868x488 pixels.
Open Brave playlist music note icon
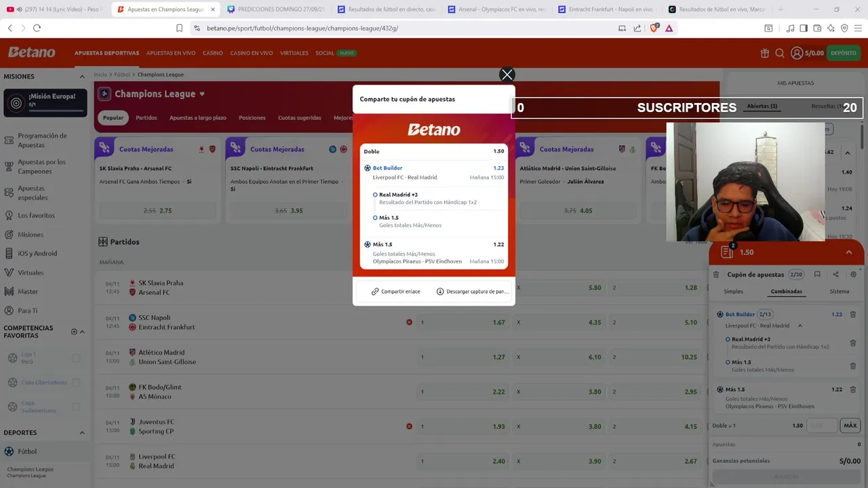pos(790,28)
